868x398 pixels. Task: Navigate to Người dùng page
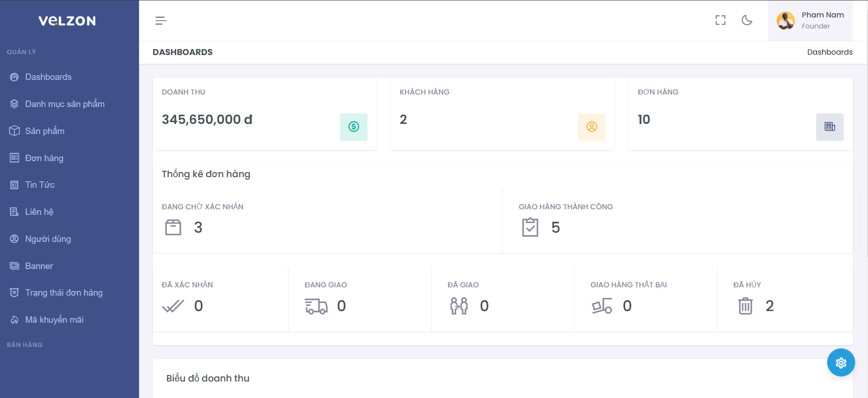pos(48,239)
